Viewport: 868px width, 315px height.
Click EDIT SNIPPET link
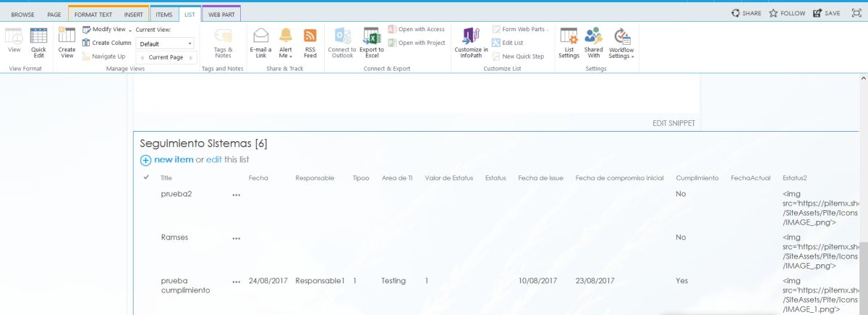click(673, 124)
